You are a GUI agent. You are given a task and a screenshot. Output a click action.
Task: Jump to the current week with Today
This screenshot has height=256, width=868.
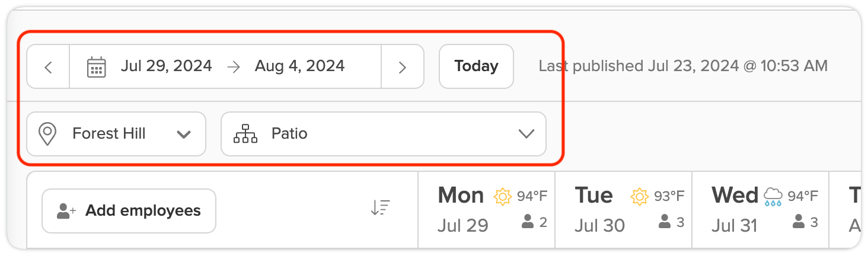pyautogui.click(x=476, y=66)
